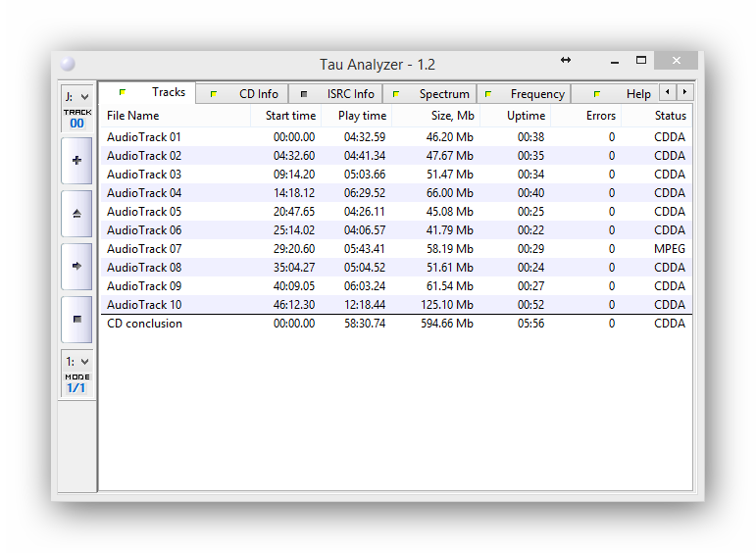Click the eject disc button

tap(76, 214)
